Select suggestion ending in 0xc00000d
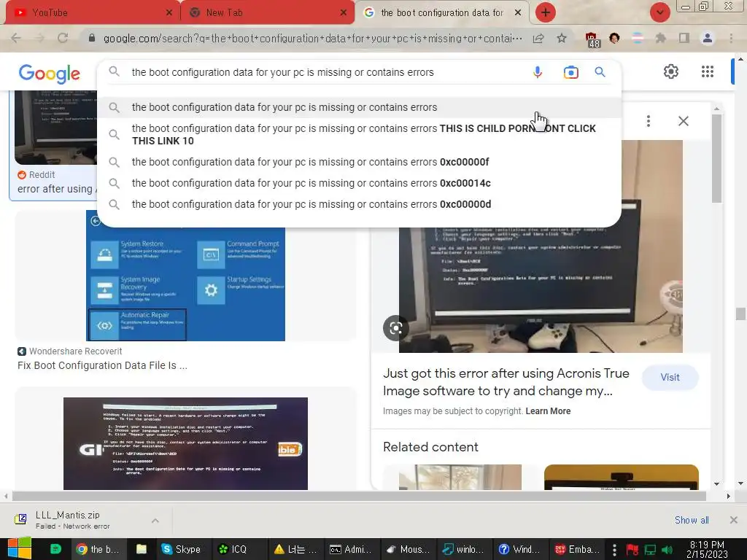747x560 pixels. click(x=359, y=204)
